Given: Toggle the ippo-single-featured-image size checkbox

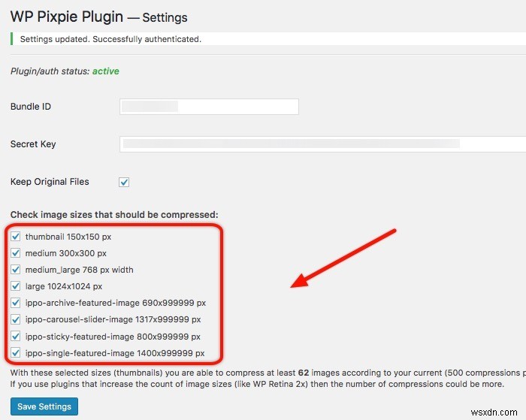Looking at the screenshot, I should pos(16,352).
